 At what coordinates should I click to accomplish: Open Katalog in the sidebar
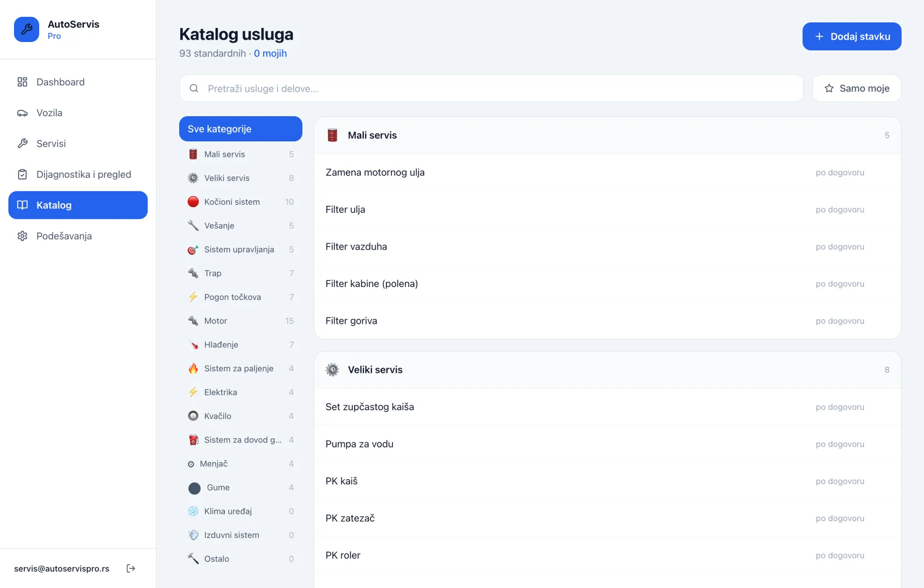[x=78, y=205]
